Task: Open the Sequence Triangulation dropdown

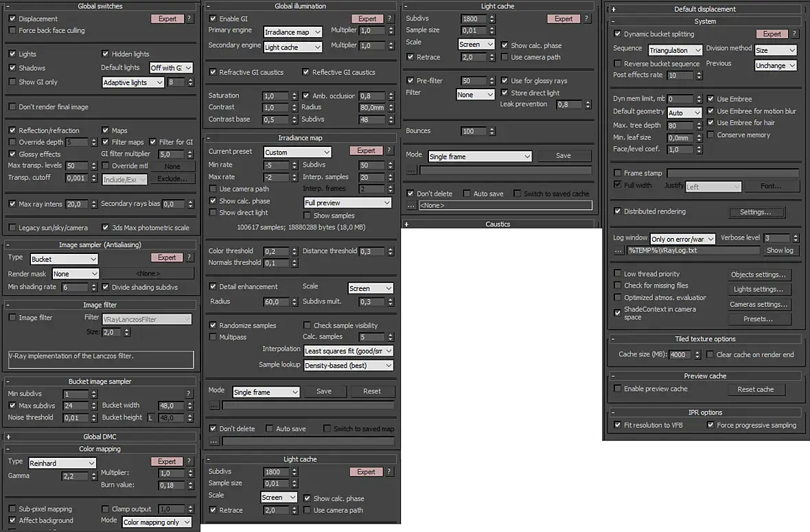Action: pos(675,50)
